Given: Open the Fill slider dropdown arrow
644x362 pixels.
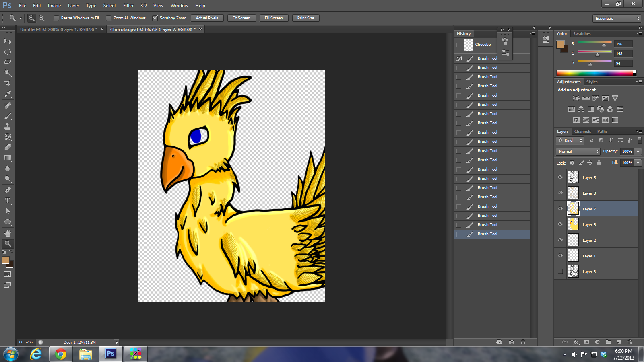Looking at the screenshot, I should pyautogui.click(x=638, y=163).
